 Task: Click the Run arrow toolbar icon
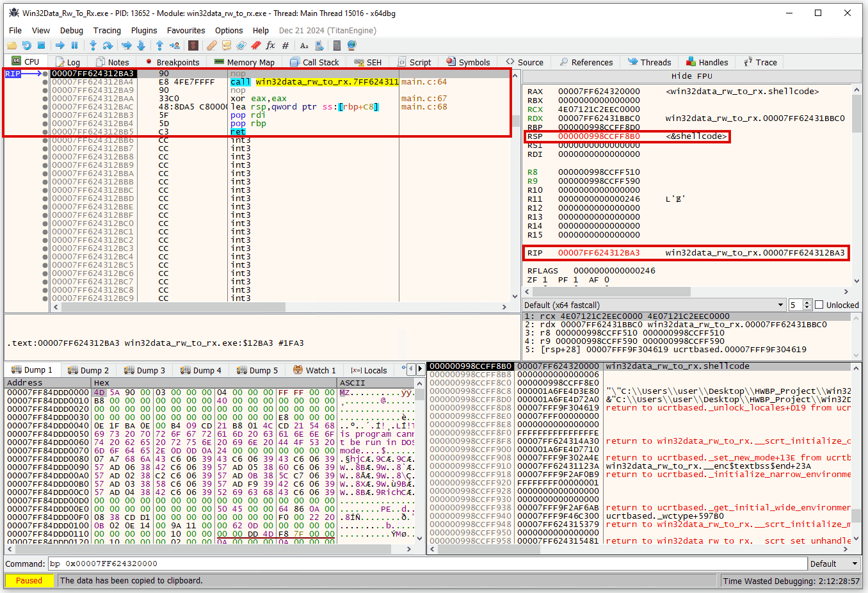click(60, 45)
